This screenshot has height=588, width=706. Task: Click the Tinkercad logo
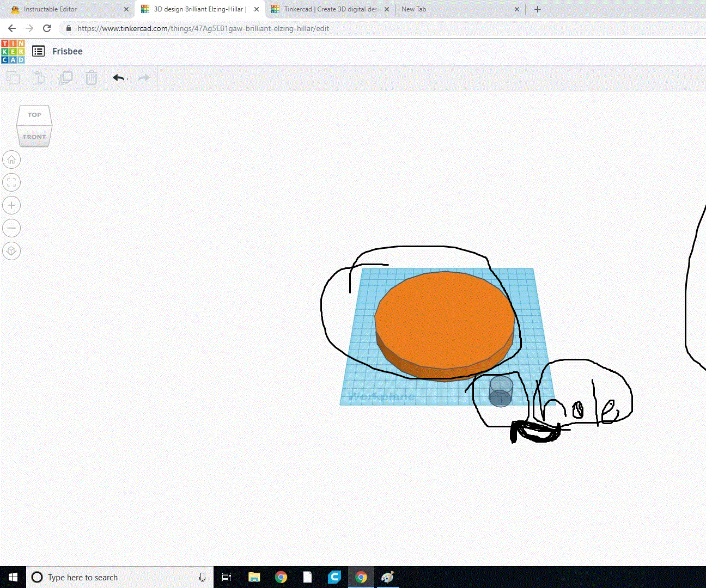[x=13, y=51]
